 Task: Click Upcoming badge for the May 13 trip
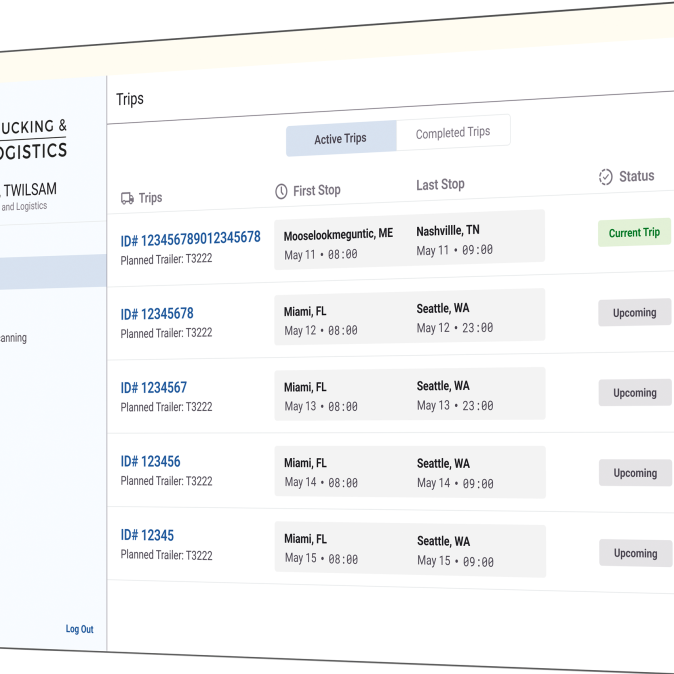[634, 393]
